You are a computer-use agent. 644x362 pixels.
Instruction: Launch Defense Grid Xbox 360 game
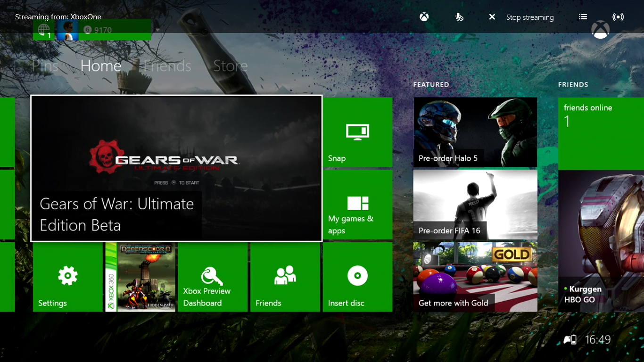point(140,277)
